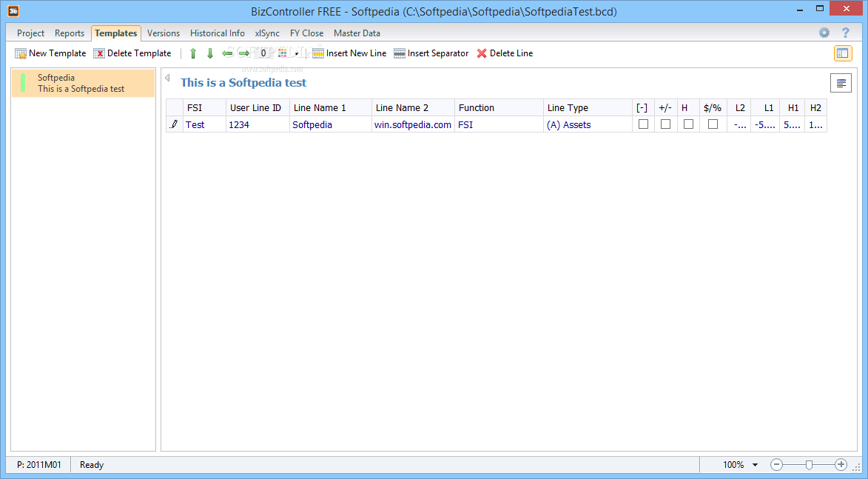Screen dimensions: 868x479
Task: Open the xlSync tab
Action: point(267,33)
